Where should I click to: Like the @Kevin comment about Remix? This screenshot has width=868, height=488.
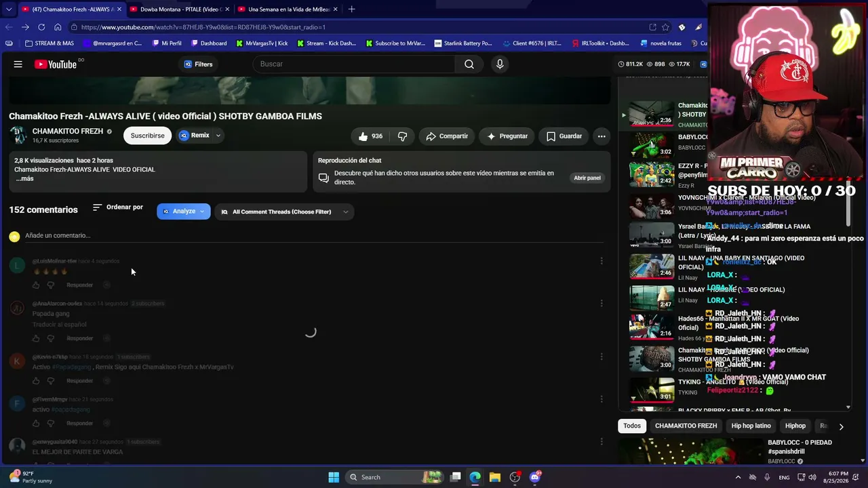point(36,381)
